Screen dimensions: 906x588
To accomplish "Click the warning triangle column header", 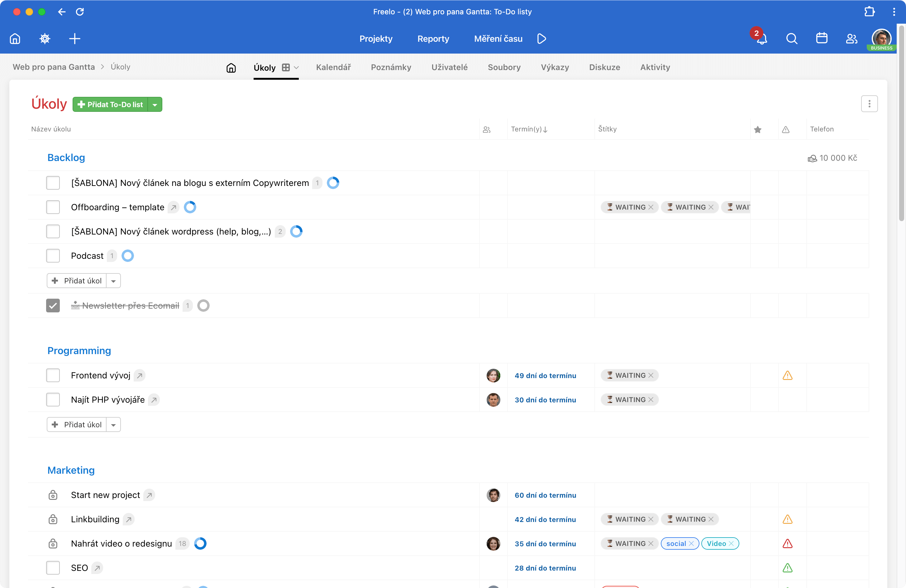I will point(786,129).
